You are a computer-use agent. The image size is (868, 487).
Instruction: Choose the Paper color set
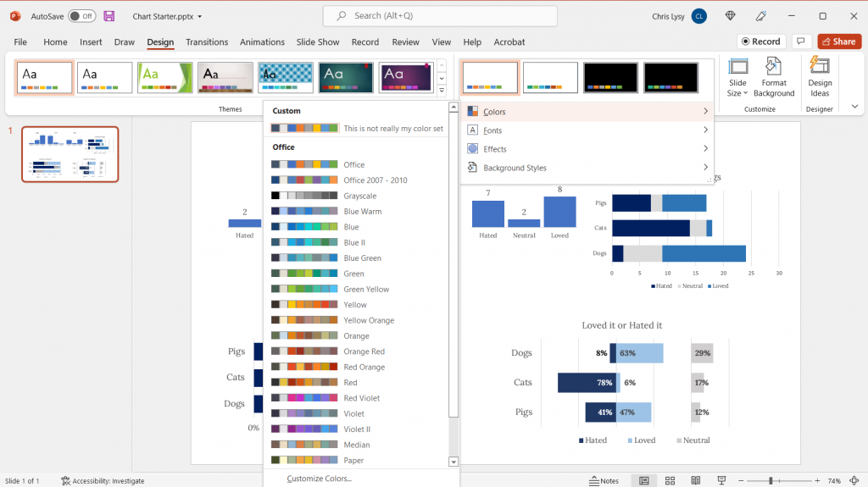click(x=359, y=461)
